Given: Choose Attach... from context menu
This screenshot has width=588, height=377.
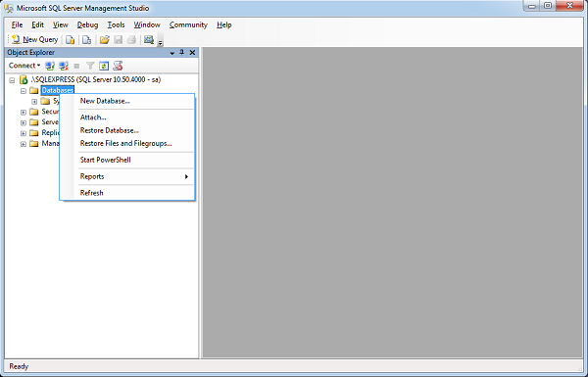Looking at the screenshot, I should [127, 118].
